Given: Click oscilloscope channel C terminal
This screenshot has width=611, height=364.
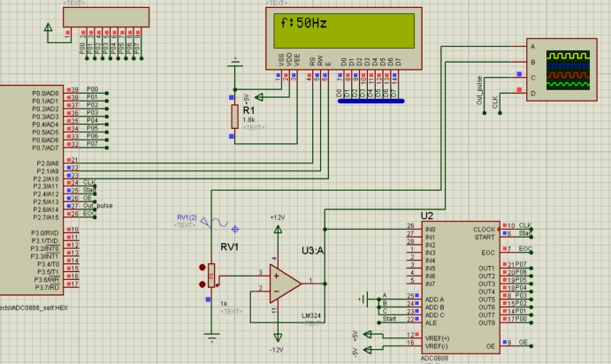Looking at the screenshot, I should tap(532, 78).
